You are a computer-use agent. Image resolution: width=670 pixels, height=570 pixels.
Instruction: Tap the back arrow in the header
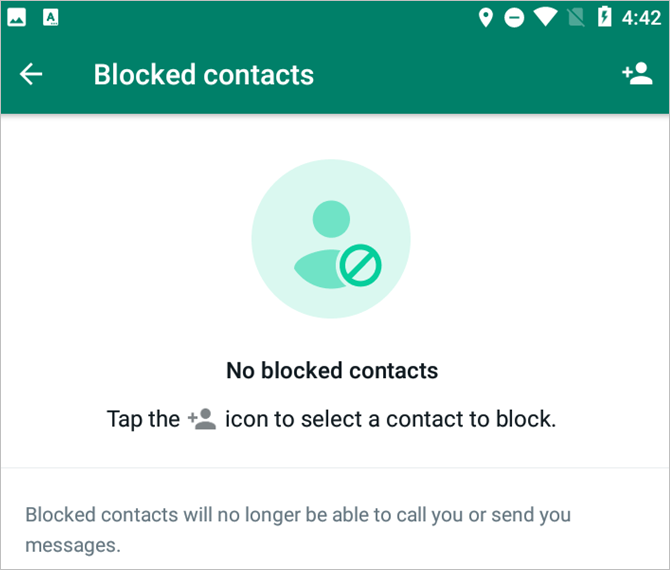(x=31, y=74)
